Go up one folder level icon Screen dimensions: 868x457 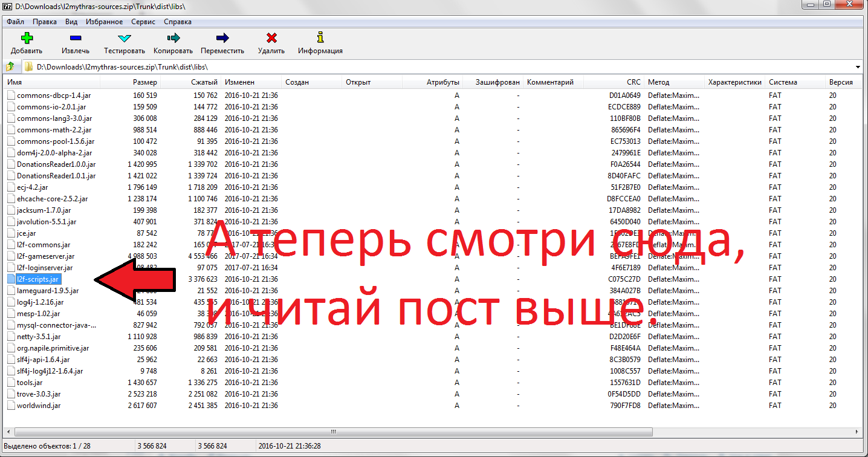point(10,66)
